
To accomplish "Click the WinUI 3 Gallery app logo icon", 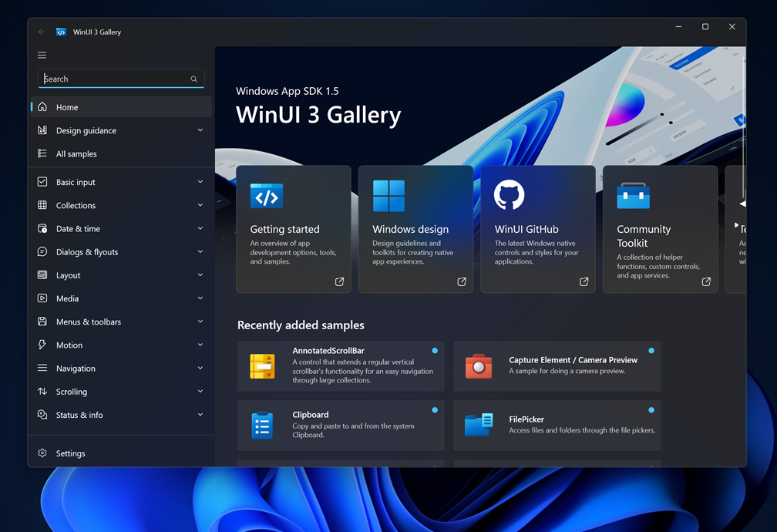I will [x=61, y=32].
